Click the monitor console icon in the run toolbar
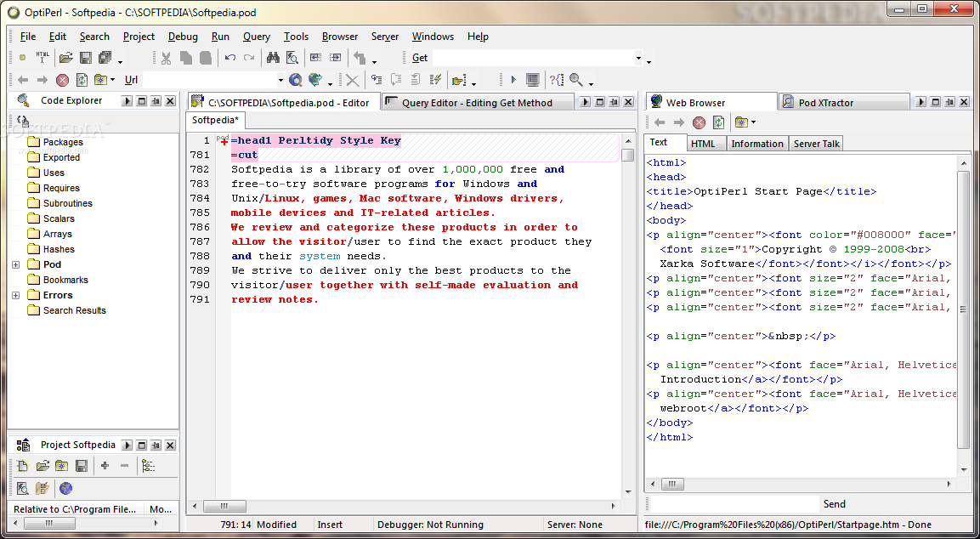Viewport: 980px width, 539px height. point(533,80)
